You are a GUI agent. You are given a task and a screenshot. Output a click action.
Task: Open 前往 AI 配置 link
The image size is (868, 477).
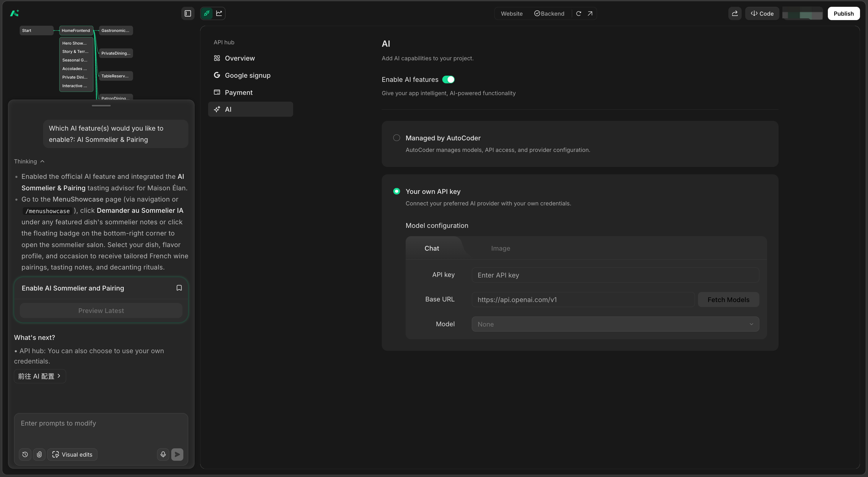click(40, 376)
